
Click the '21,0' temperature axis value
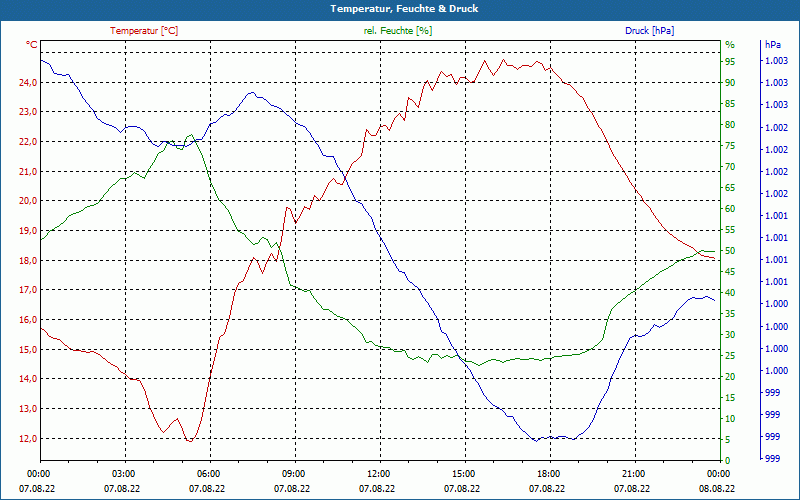28,171
